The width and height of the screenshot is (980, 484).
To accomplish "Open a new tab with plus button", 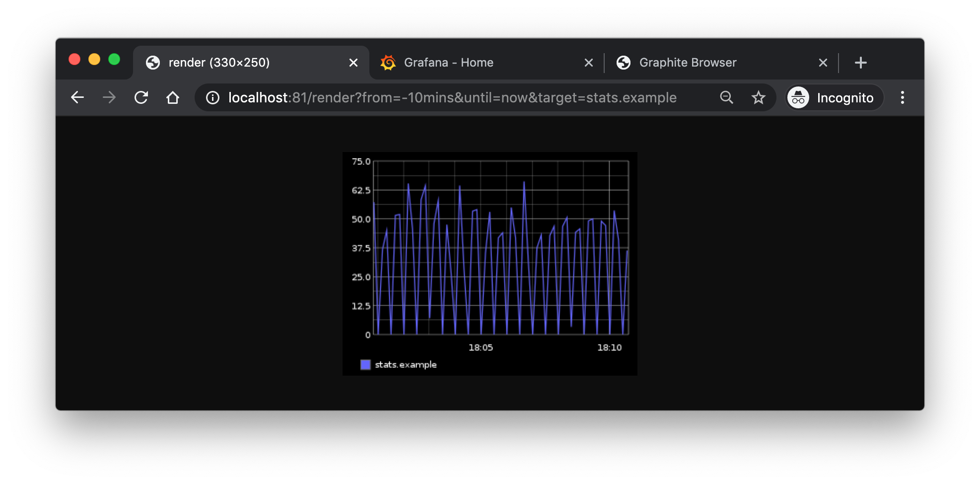I will [x=861, y=63].
